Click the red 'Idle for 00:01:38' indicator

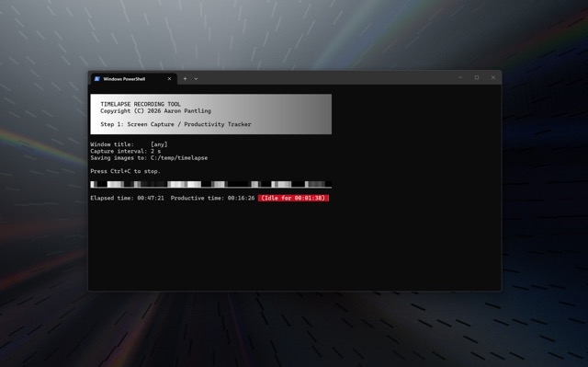293,198
